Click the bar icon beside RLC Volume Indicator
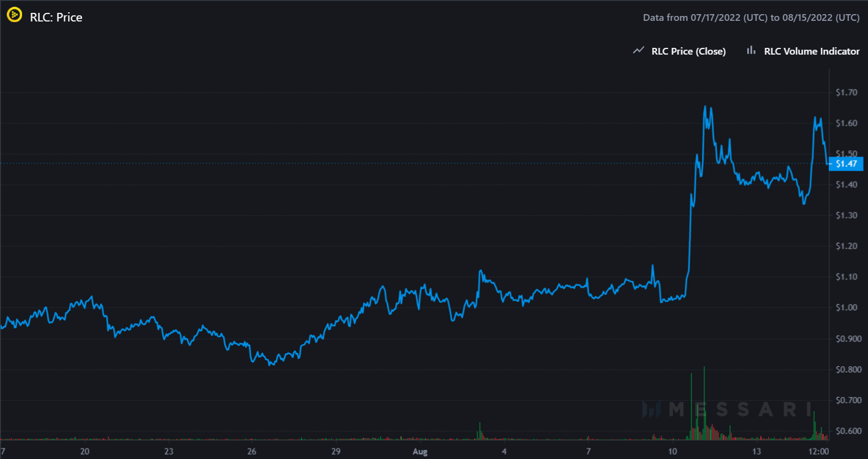This screenshot has width=868, height=459. point(750,51)
